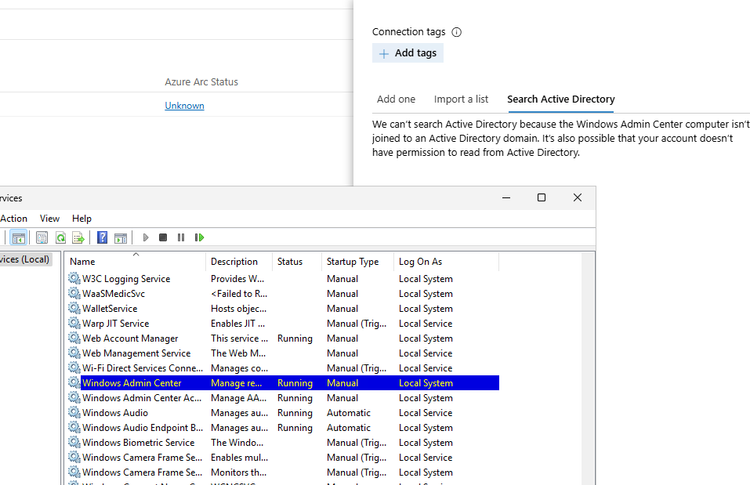Toggle the Show/Hide Console Tree icon

[x=18, y=238]
